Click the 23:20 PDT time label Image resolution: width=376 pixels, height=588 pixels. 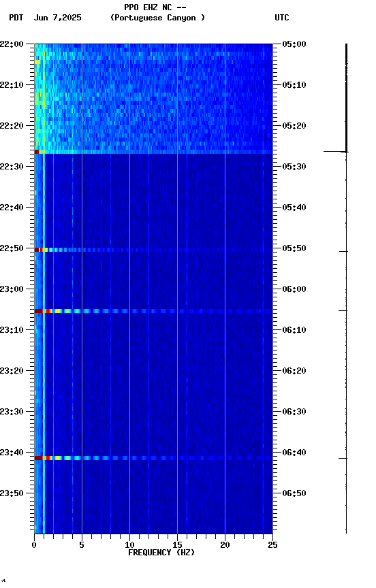12,371
